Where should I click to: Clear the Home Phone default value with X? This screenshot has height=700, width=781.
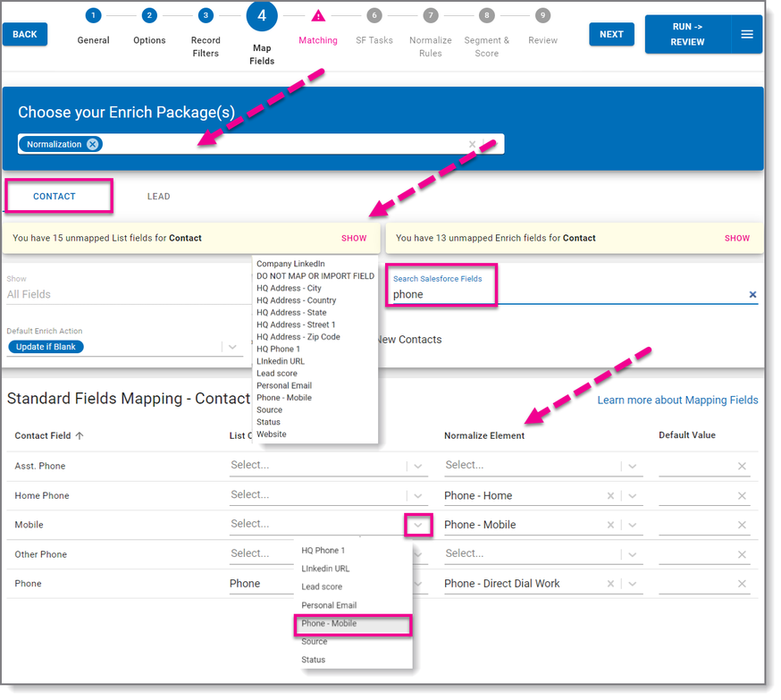tap(740, 495)
